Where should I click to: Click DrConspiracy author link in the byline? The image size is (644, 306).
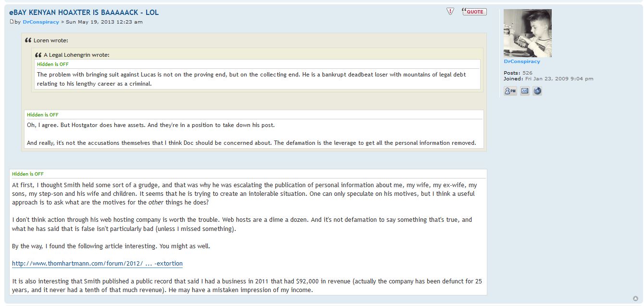coord(41,22)
